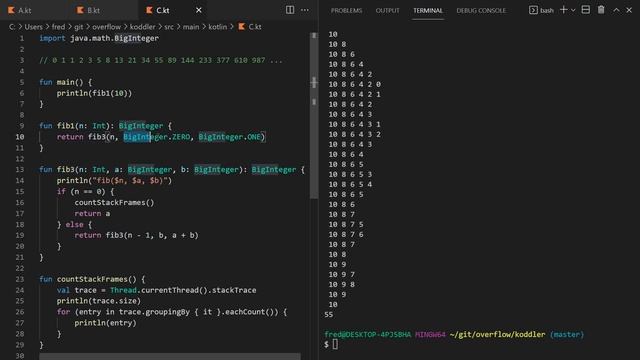Screen dimensions: 640x360
Task: Click terminal output '10 8 6 4 3 2'
Action: [355, 134]
